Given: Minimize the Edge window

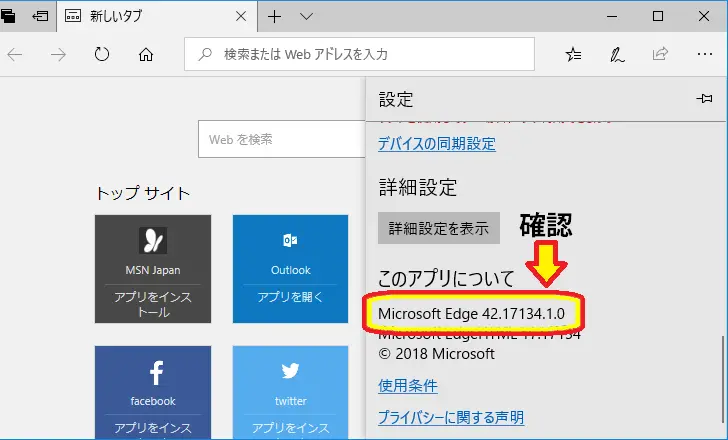Looking at the screenshot, I should coord(612,16).
